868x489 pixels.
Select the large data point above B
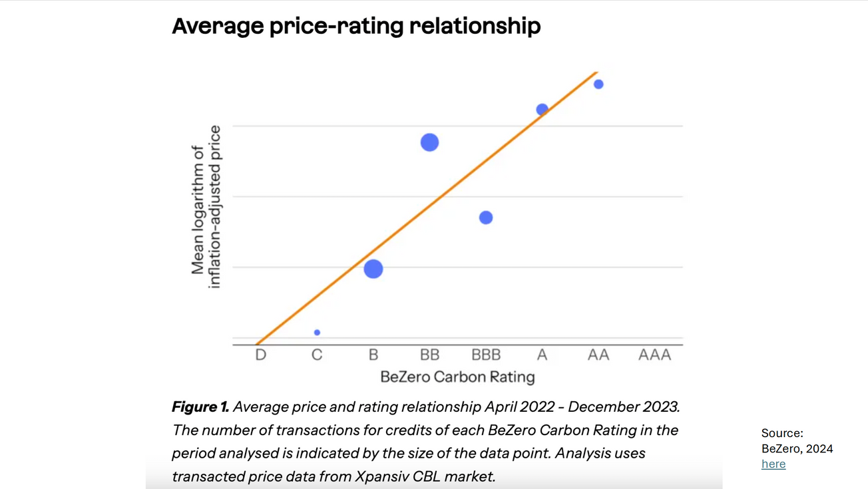[x=373, y=269]
